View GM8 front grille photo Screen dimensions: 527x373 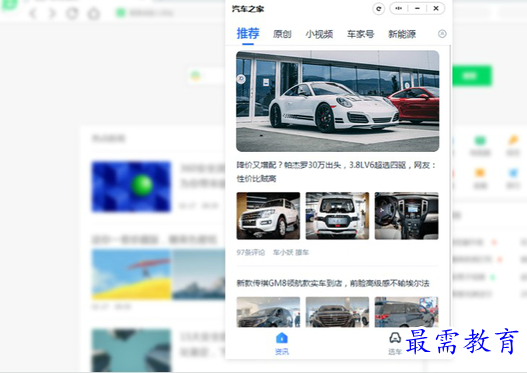tap(337, 312)
